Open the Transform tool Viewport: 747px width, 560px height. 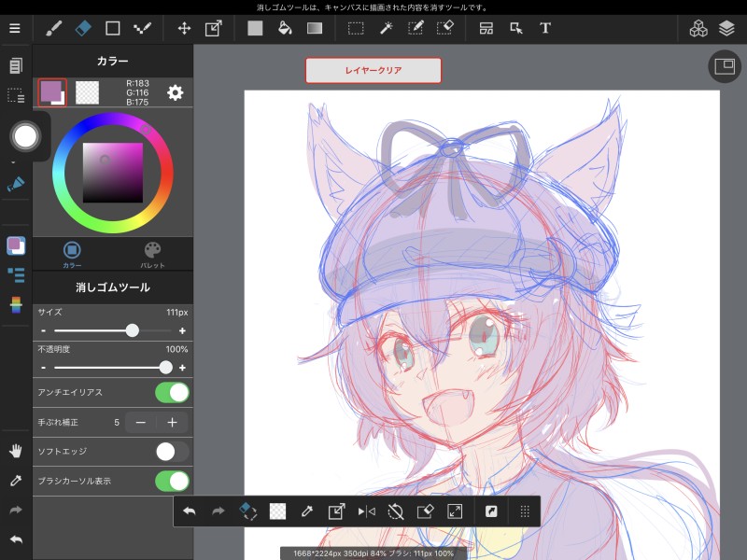(x=214, y=29)
